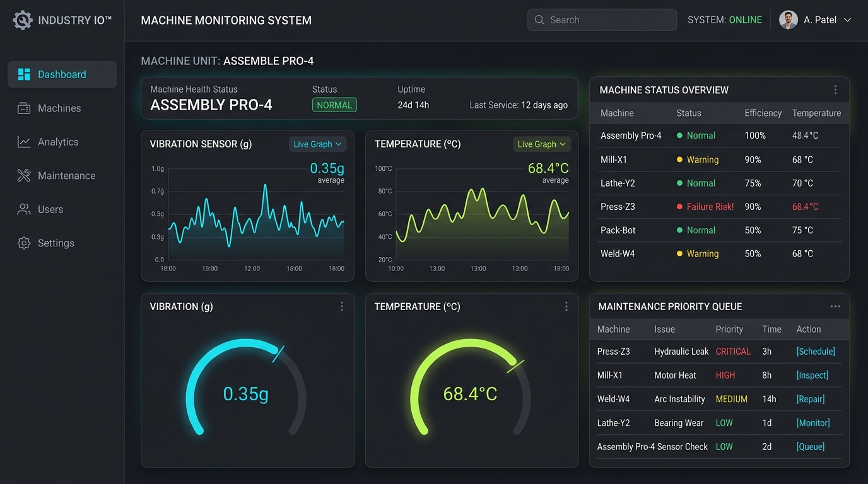
Task: Click the Efficiency column header
Action: pos(763,113)
